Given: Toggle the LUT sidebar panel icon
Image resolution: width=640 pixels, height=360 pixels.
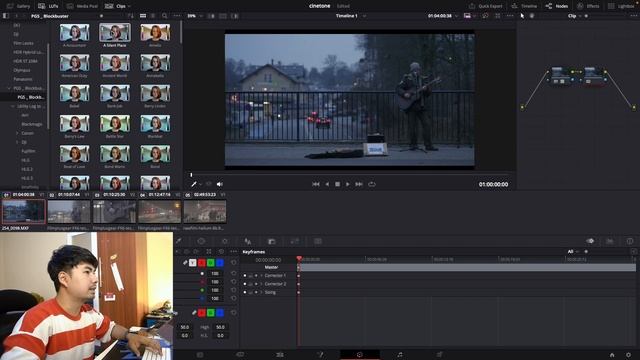Looking at the screenshot, I should click(5, 16).
